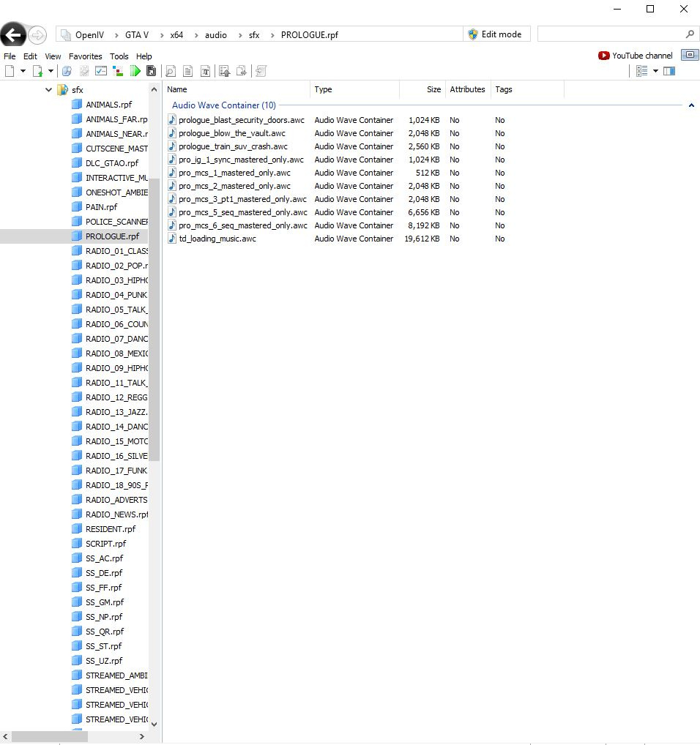Click the red and green colored-blocks toolbar icon
Viewport: 700px width, 745px height.
coord(118,71)
